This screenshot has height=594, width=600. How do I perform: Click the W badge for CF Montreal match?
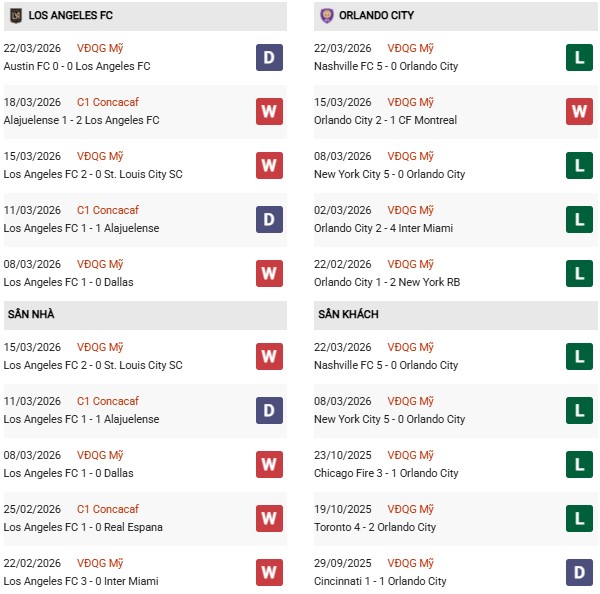579,111
